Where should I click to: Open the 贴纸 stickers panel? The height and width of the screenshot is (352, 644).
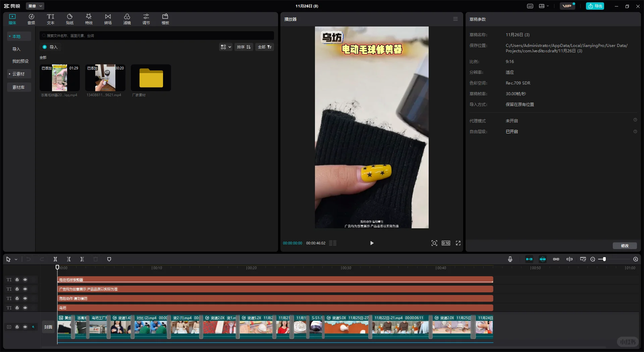70,19
